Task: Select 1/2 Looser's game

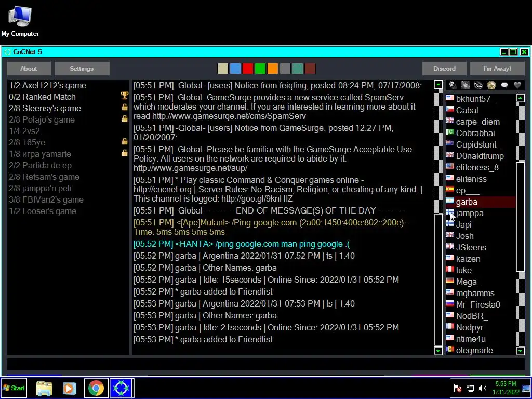Action: 68,211
